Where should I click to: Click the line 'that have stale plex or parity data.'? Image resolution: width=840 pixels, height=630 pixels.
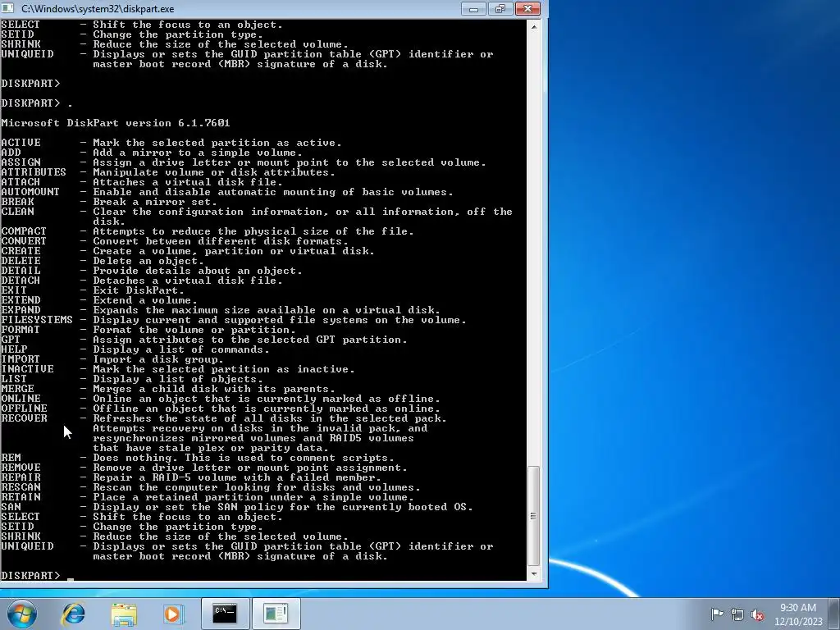point(211,448)
